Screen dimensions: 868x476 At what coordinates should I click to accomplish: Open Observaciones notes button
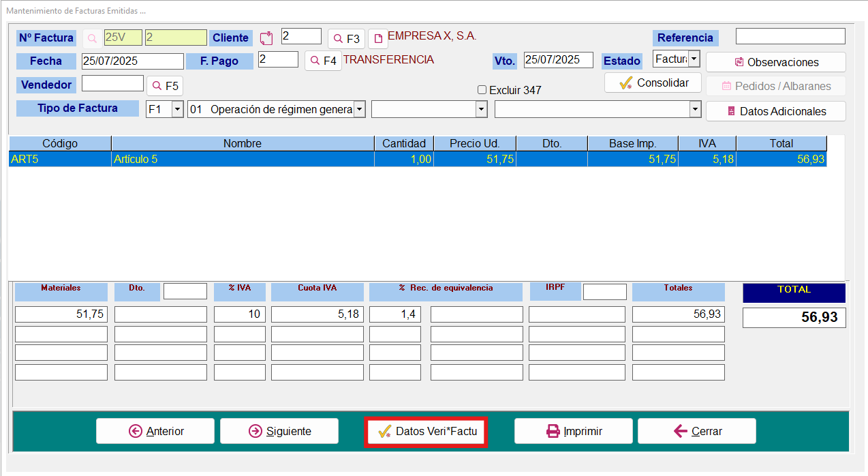tap(776, 62)
